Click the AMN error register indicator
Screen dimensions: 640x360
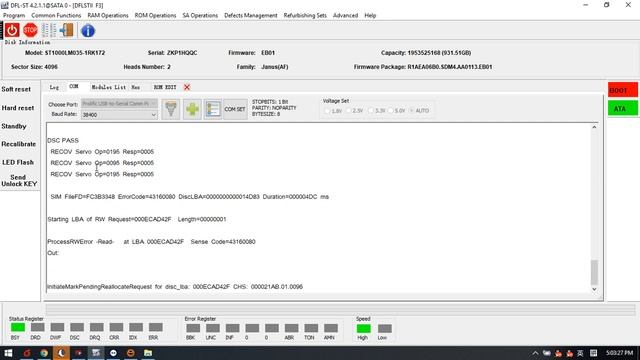tap(331, 328)
